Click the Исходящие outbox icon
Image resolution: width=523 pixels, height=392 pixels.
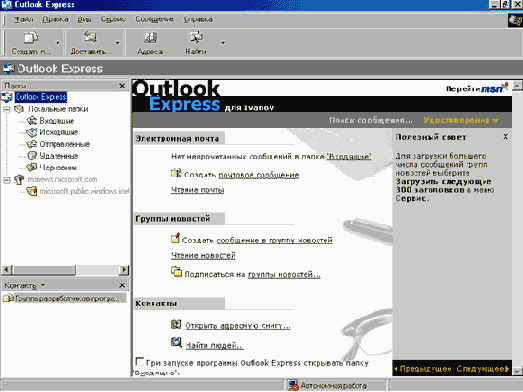pos(32,132)
